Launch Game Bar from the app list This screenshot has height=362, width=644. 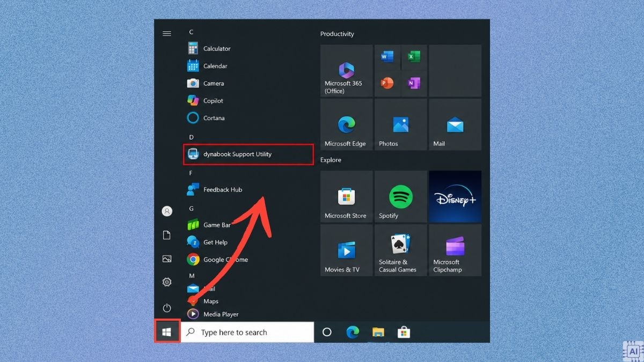248,225
